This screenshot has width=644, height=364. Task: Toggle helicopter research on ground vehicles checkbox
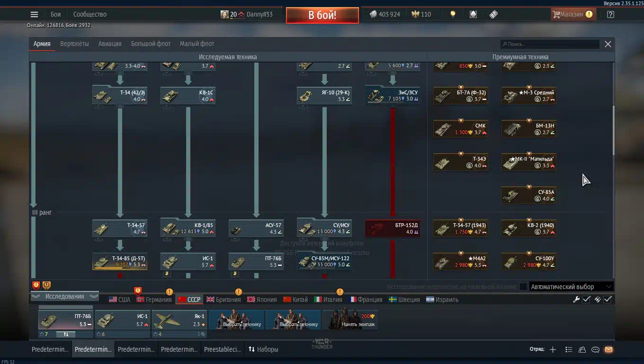523,287
